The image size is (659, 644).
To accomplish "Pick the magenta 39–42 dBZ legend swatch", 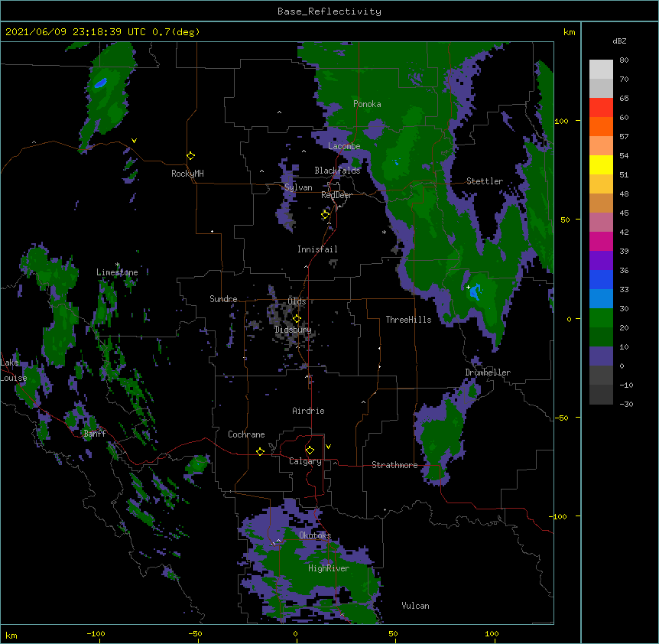I will 601,241.
